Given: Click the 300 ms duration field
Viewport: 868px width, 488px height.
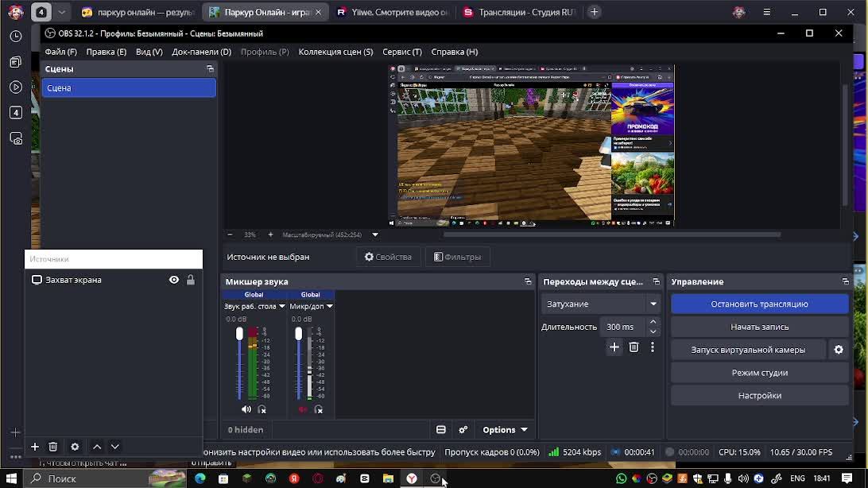Looking at the screenshot, I should pyautogui.click(x=623, y=327).
